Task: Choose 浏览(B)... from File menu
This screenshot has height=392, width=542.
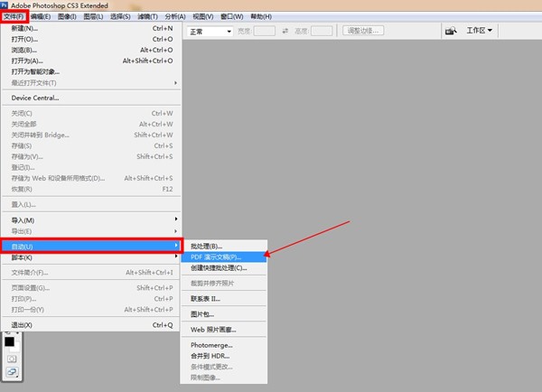Action: [x=91, y=50]
